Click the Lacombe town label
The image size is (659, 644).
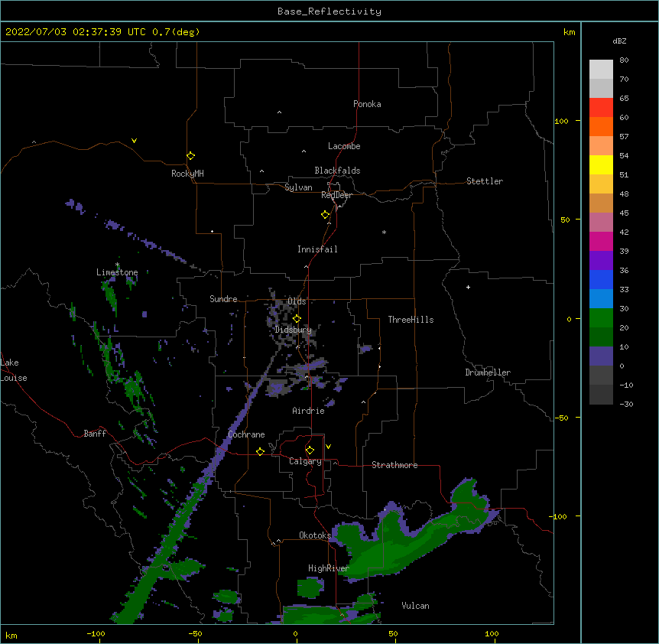point(344,146)
